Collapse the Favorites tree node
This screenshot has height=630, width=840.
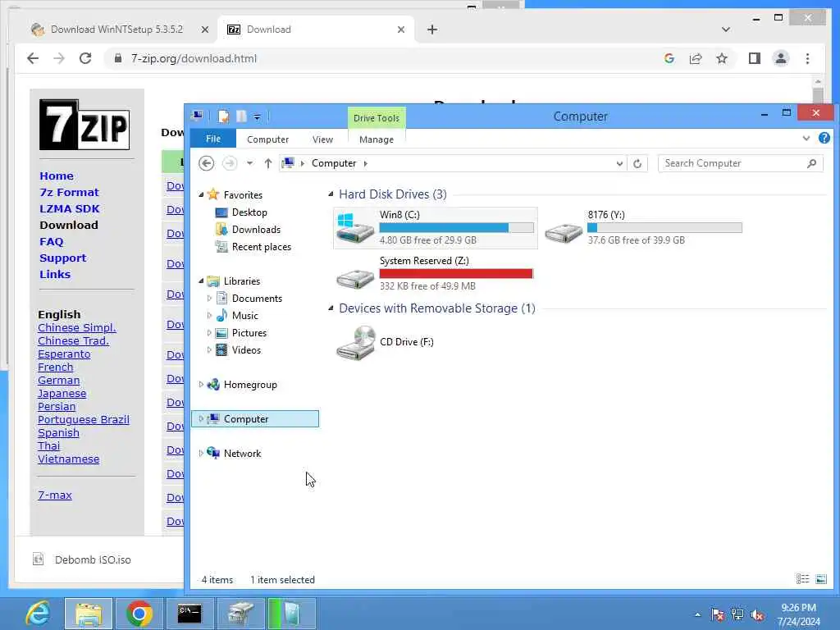click(201, 195)
